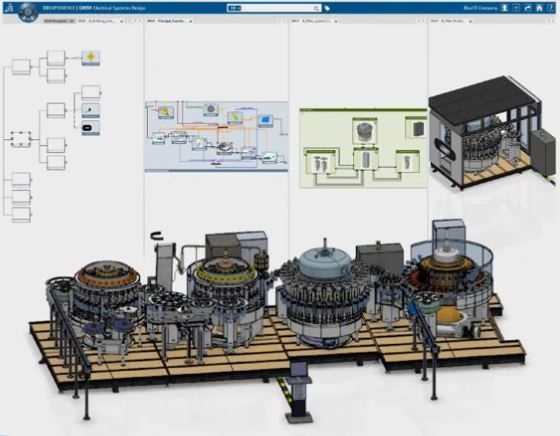Viewport: 560px width, 436px height.
Task: Expand the second tab's dropdown arrow
Action: click(x=190, y=21)
